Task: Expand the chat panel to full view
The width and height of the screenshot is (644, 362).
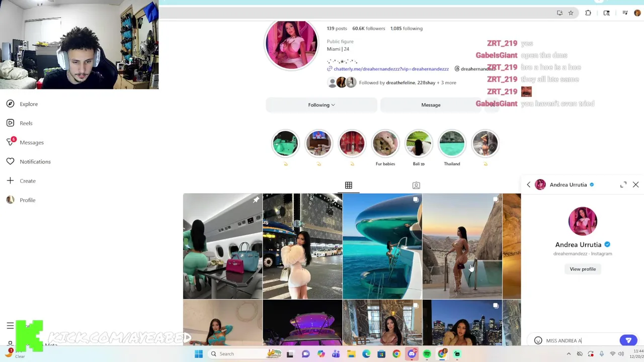Action: click(623, 185)
